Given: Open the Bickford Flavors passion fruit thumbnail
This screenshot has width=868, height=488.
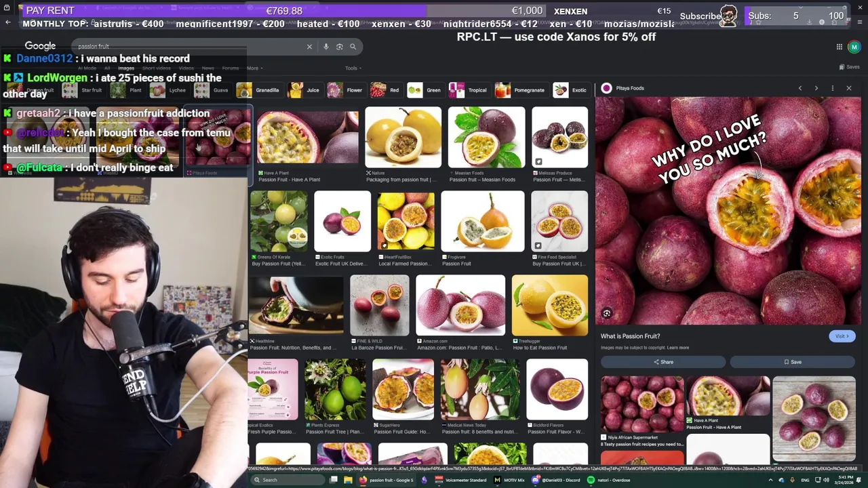Looking at the screenshot, I should (x=557, y=390).
